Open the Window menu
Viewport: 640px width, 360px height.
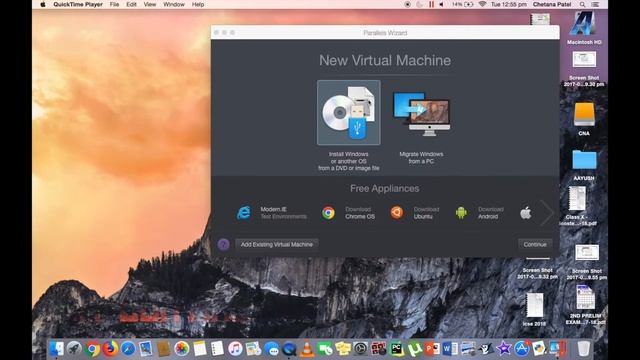pyautogui.click(x=174, y=4)
